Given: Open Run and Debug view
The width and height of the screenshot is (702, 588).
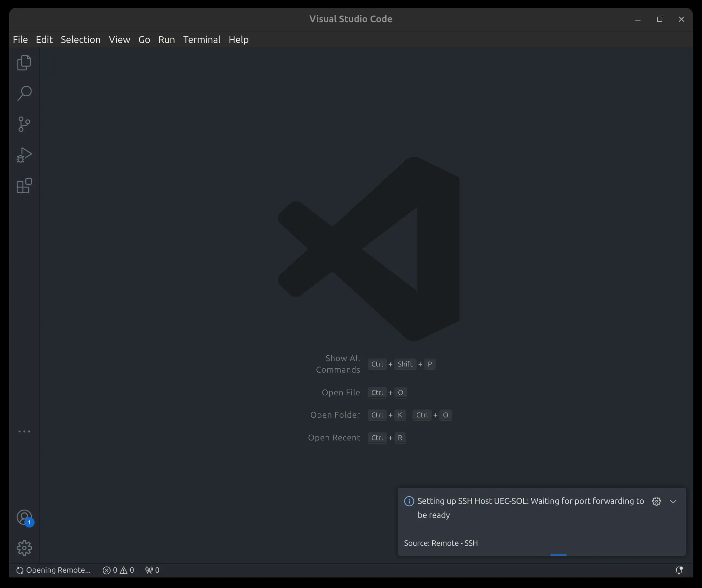Looking at the screenshot, I should (24, 155).
